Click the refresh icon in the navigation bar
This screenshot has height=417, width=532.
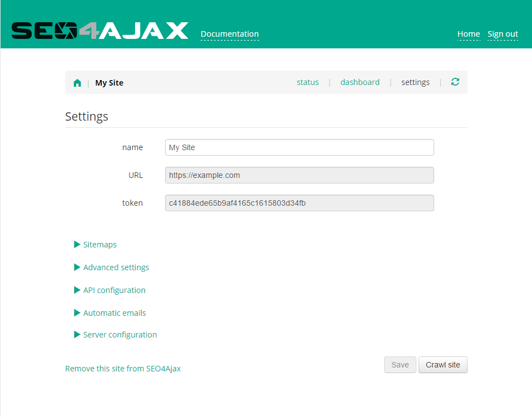click(x=455, y=81)
